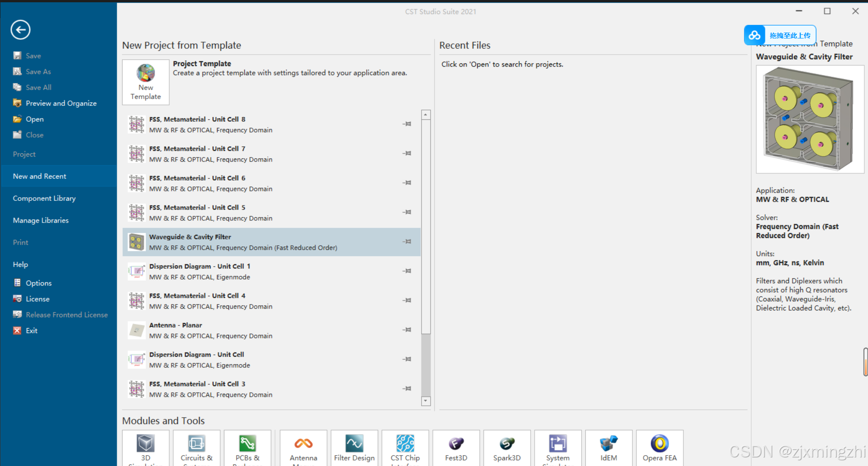Open Antenna Magus tool
868x466 pixels.
click(x=304, y=448)
